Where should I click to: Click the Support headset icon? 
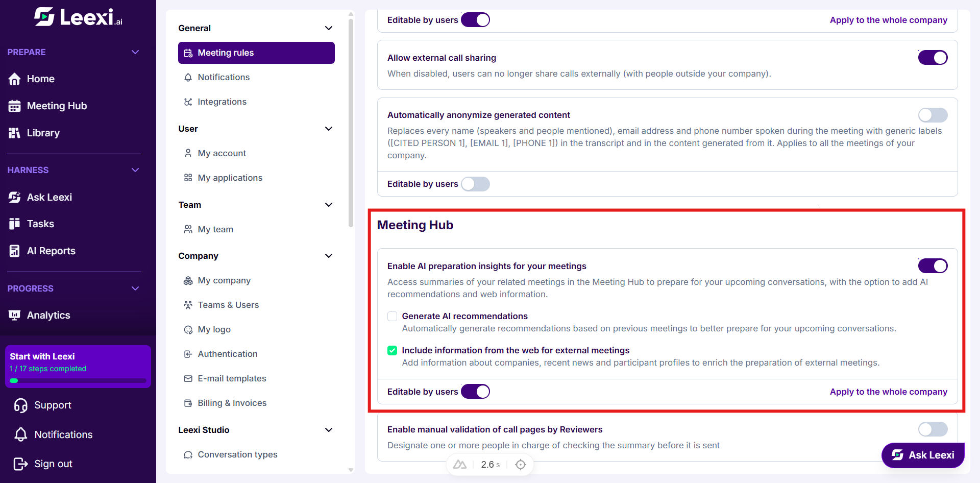[x=21, y=405]
